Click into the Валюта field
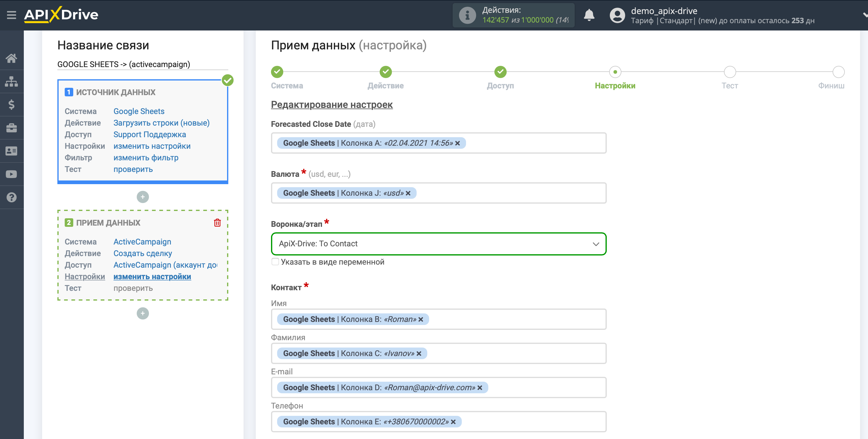The height and width of the screenshot is (439, 868). point(439,193)
